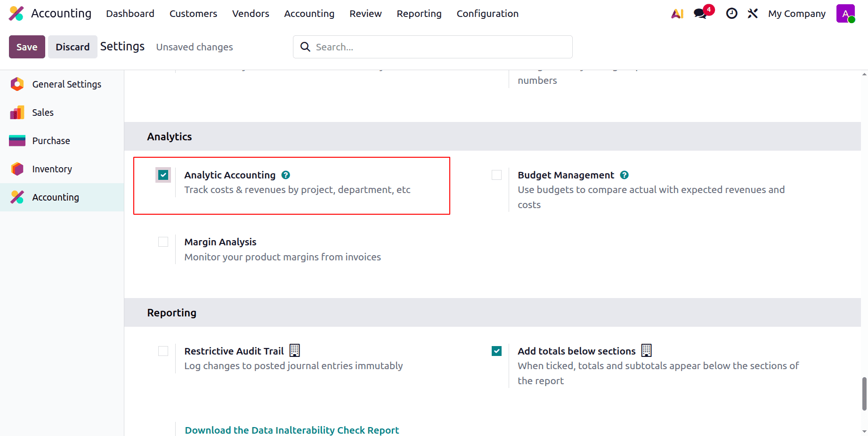The image size is (868, 436).
Task: Open help for Analytic Accounting
Action: click(x=286, y=175)
